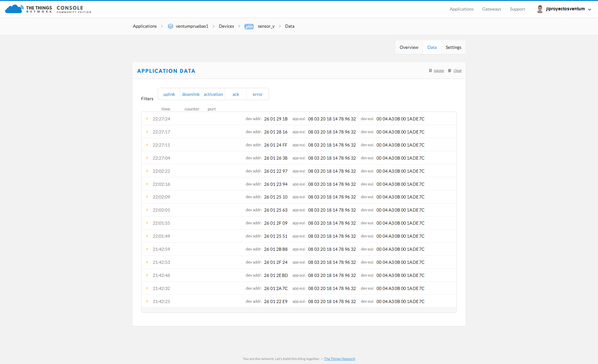
Task: Click the sensor_y device icon in breadcrumb
Action: (249, 26)
